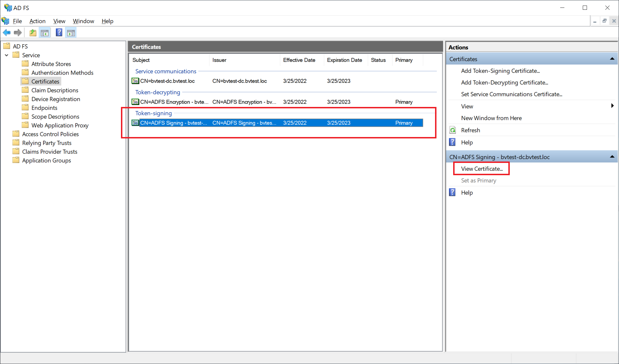Minimize the inner MDI child window

click(595, 21)
